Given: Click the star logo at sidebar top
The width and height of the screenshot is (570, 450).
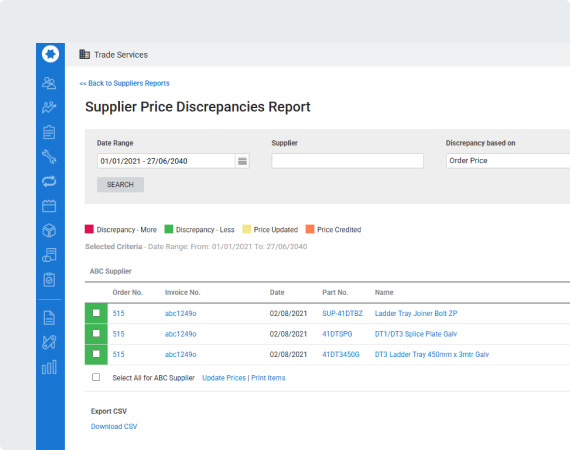Looking at the screenshot, I should click(x=50, y=54).
